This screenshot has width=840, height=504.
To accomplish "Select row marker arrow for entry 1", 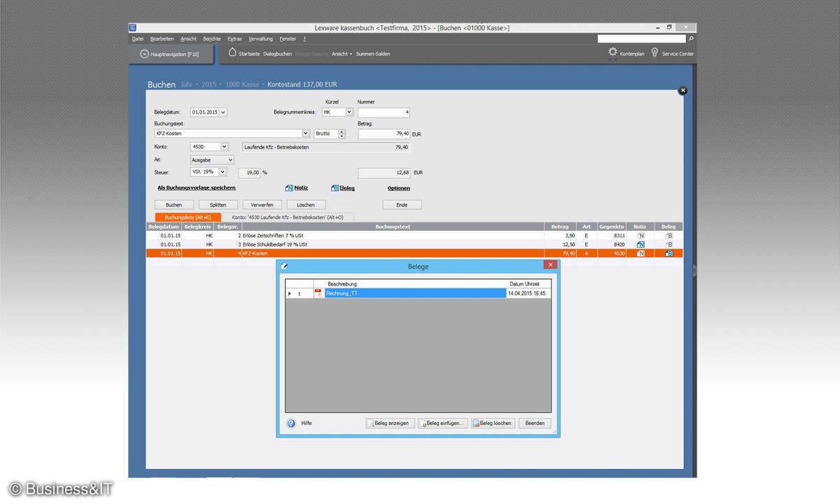I will point(290,294).
